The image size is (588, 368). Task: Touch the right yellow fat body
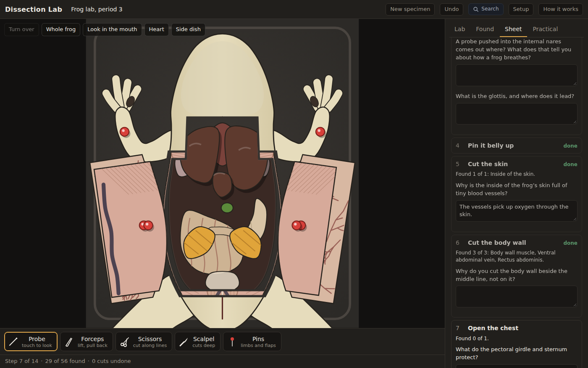coord(246,242)
